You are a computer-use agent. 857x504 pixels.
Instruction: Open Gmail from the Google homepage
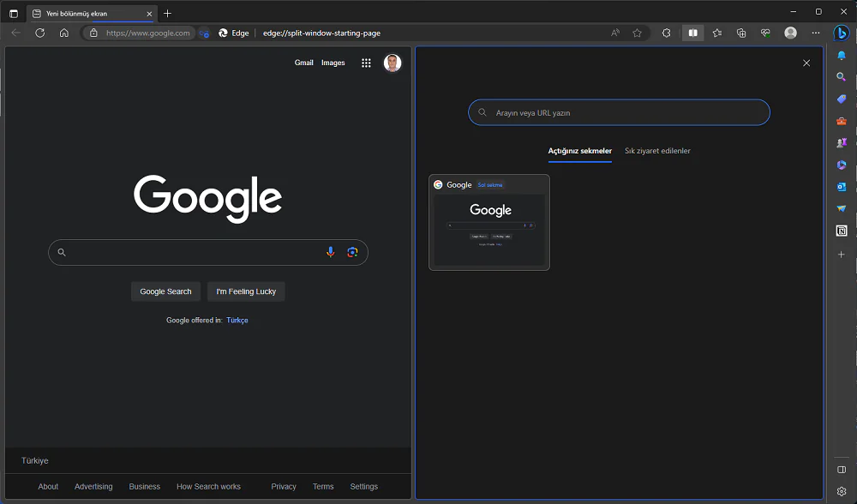point(304,63)
